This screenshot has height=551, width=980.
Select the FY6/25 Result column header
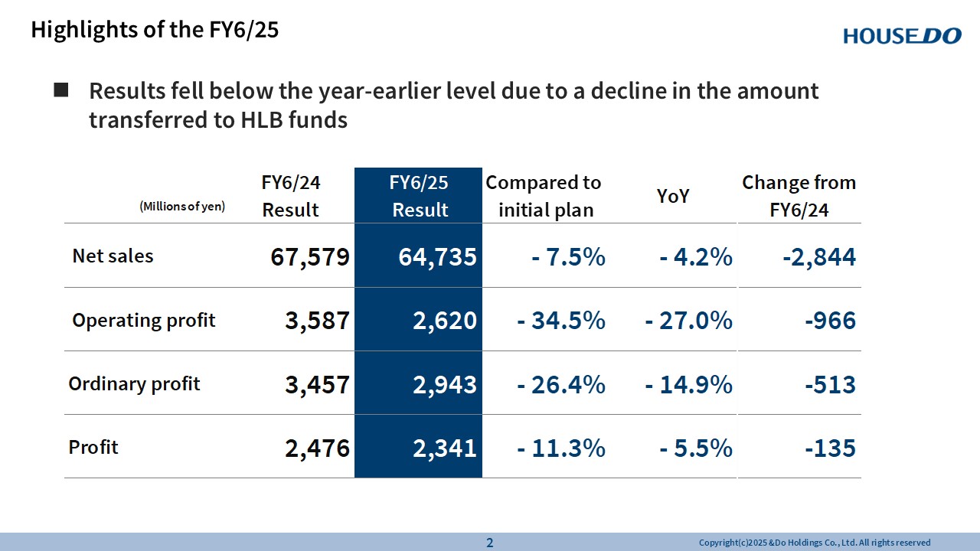pos(419,196)
